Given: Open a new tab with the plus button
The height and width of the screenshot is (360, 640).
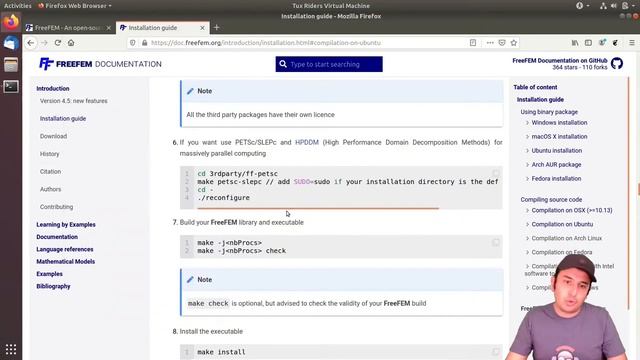Looking at the screenshot, I should (x=217, y=28).
